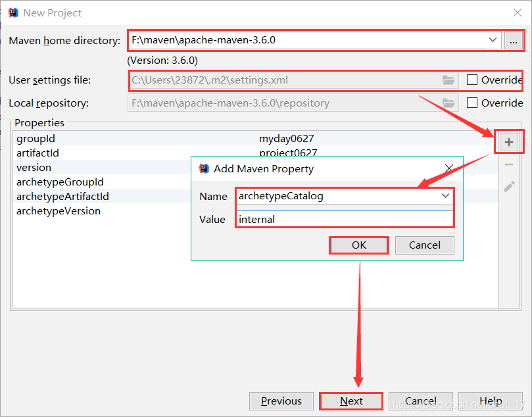Select the groupId property row
The width and height of the screenshot is (532, 417).
[x=256, y=138]
